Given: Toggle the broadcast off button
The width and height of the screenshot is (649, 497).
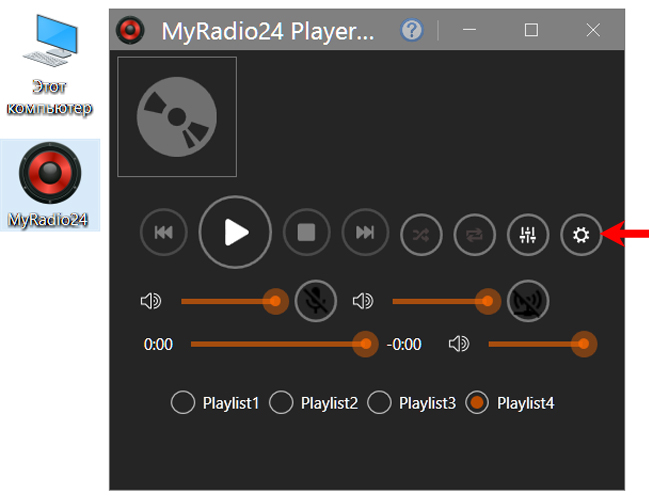Looking at the screenshot, I should point(527,301).
